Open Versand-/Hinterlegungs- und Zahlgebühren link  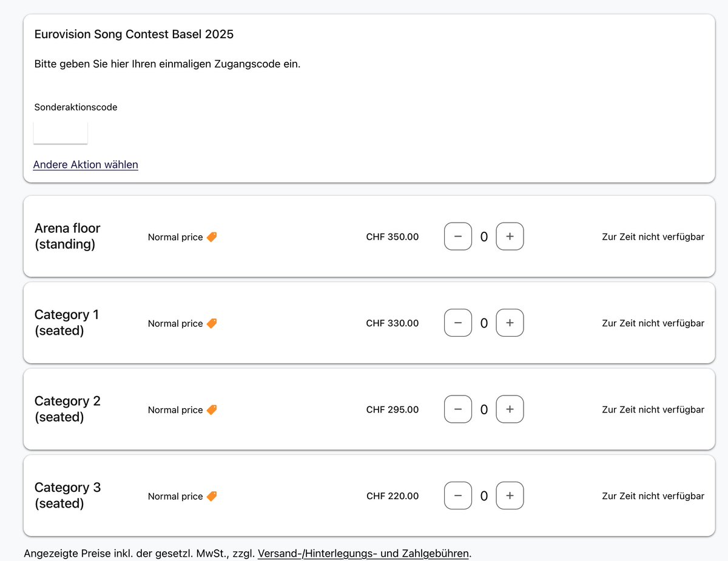pos(363,553)
